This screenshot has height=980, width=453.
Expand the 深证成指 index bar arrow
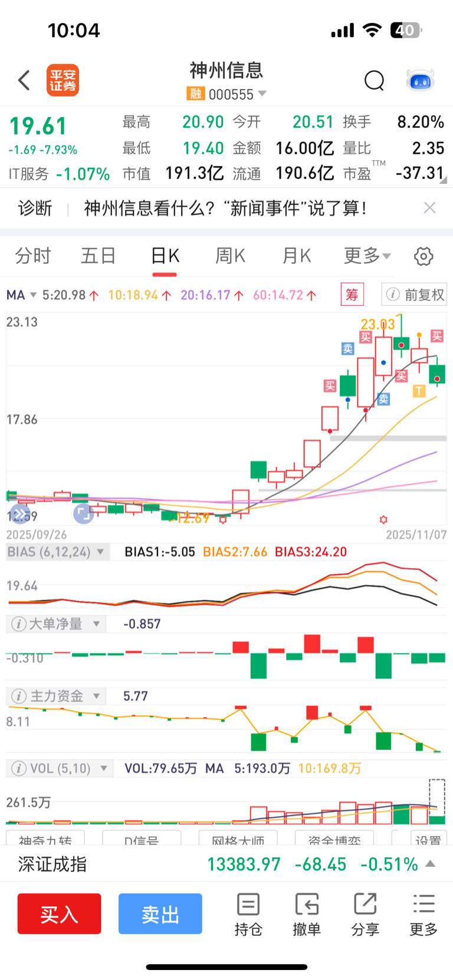point(431,864)
